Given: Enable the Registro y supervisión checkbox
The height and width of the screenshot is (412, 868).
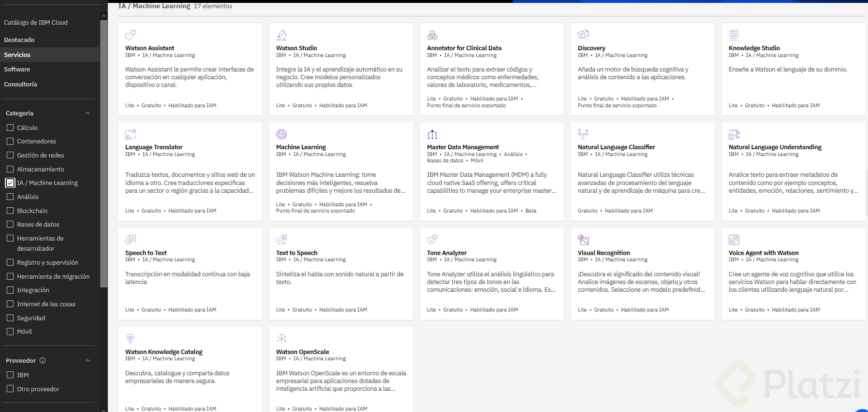Looking at the screenshot, I should 10,262.
